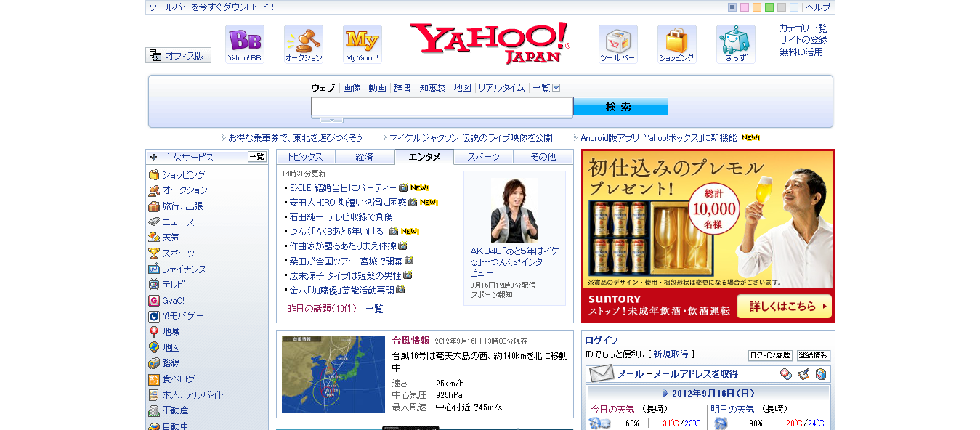
Task: Open the Yahoo! BB icon
Action: click(245, 44)
